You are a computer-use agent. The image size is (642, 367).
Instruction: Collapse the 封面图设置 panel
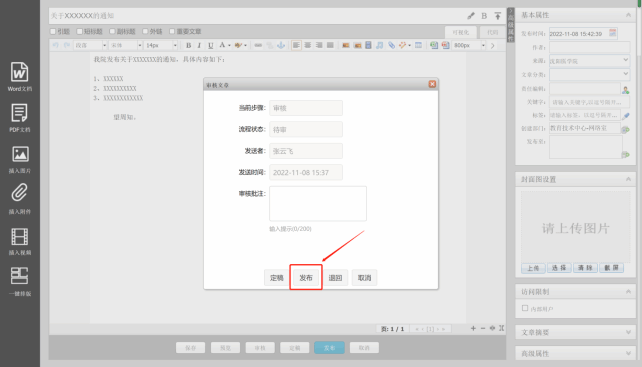[628, 179]
